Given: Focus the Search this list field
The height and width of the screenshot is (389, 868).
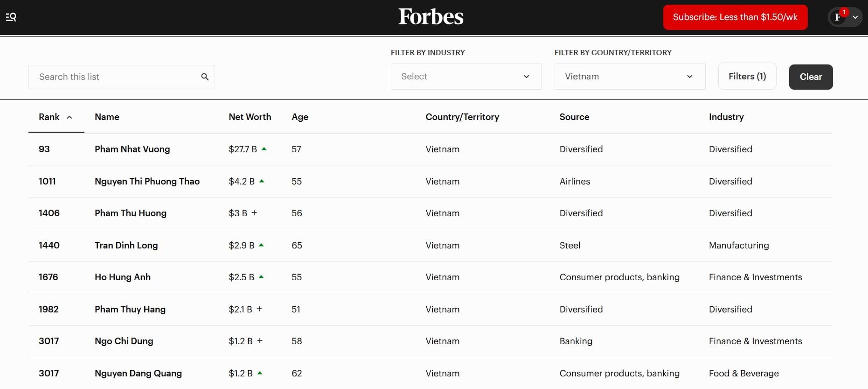Looking at the screenshot, I should click(114, 77).
